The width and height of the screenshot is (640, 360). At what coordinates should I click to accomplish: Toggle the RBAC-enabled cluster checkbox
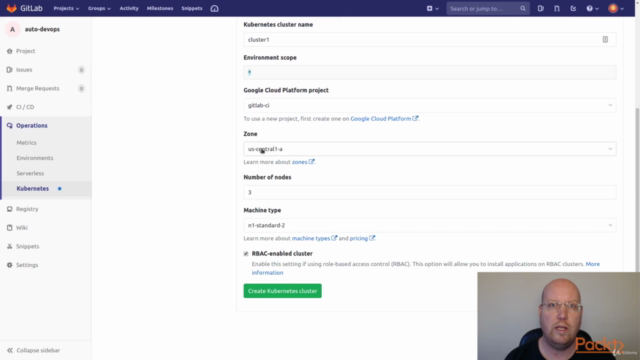[x=246, y=254]
